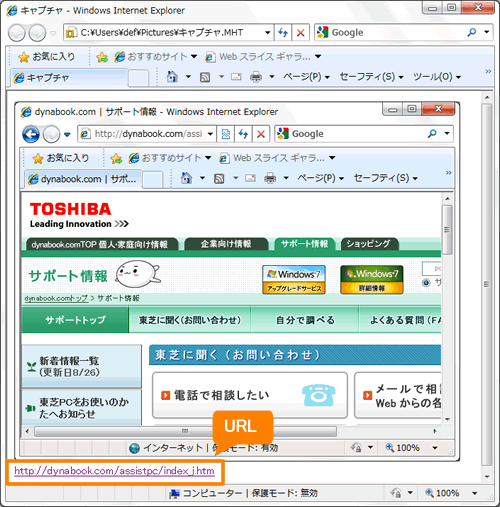Select the inner dynabook.com tab

click(x=84, y=179)
